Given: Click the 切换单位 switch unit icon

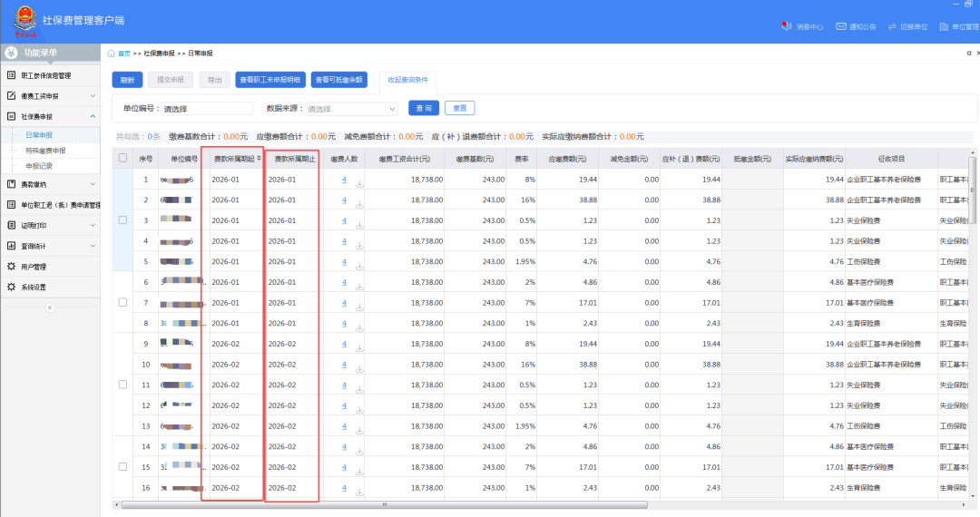Looking at the screenshot, I should (x=892, y=26).
